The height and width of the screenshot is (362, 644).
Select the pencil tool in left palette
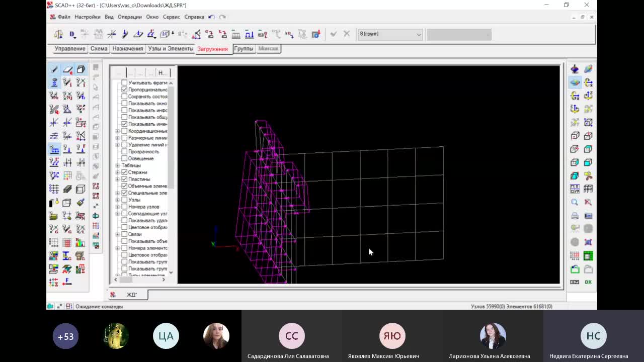54,69
